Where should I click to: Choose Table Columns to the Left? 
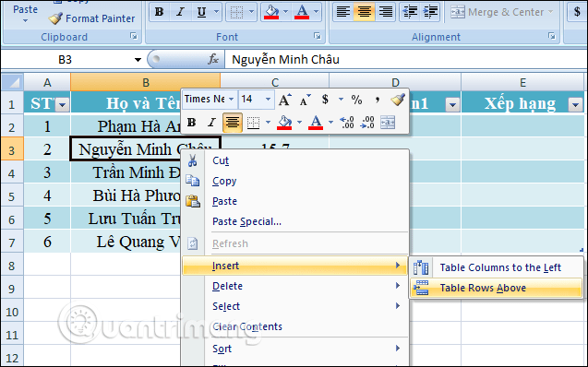[x=496, y=267]
